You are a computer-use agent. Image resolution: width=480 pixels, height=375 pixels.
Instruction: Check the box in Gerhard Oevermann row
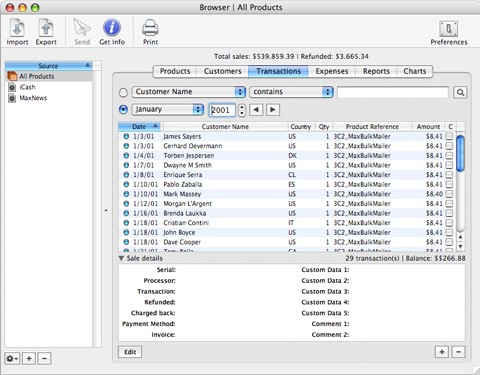click(x=449, y=146)
